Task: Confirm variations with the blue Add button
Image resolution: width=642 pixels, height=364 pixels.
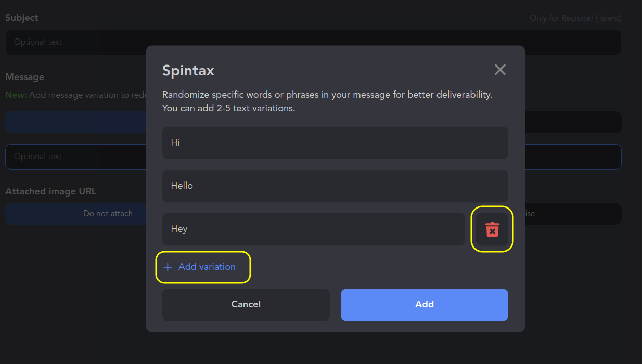Action: 424,305
